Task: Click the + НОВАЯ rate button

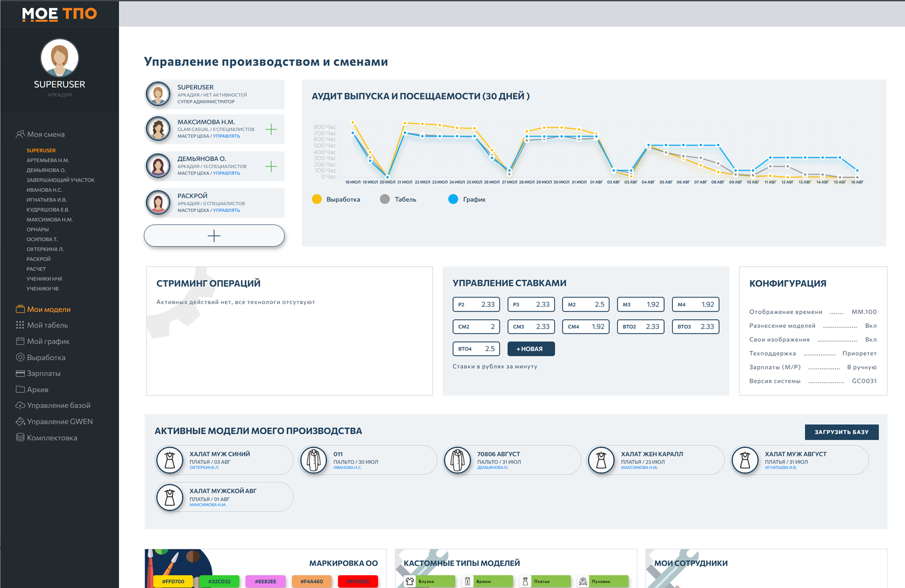Action: pyautogui.click(x=531, y=349)
